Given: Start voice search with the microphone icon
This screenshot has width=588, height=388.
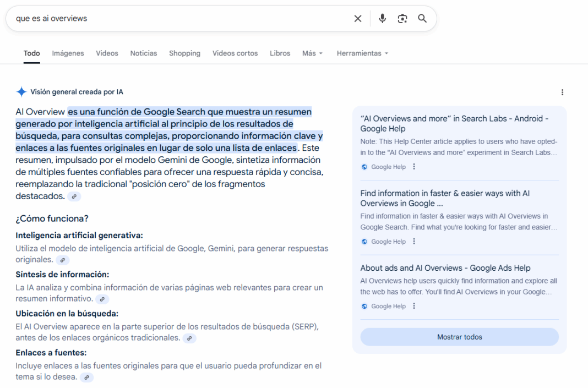Looking at the screenshot, I should [x=382, y=19].
